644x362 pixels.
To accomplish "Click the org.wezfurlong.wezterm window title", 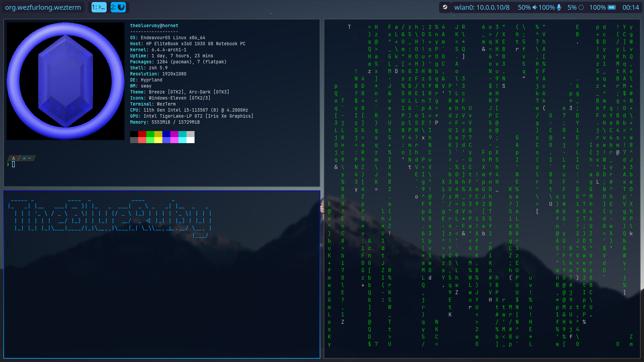I will coord(43,7).
